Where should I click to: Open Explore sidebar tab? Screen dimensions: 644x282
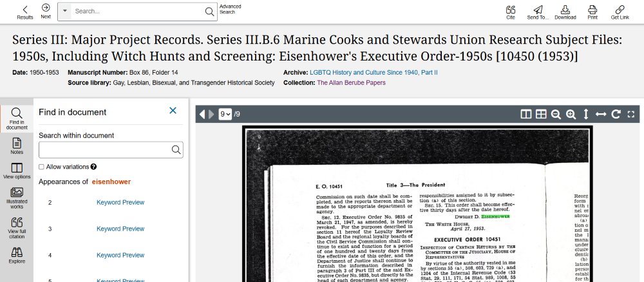tap(17, 255)
